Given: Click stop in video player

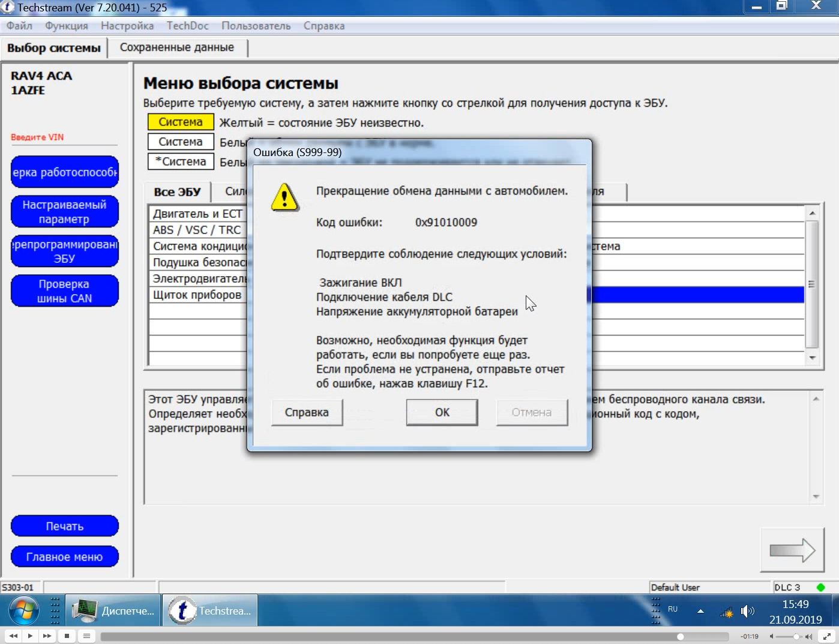Looking at the screenshot, I should pyautogui.click(x=67, y=636).
